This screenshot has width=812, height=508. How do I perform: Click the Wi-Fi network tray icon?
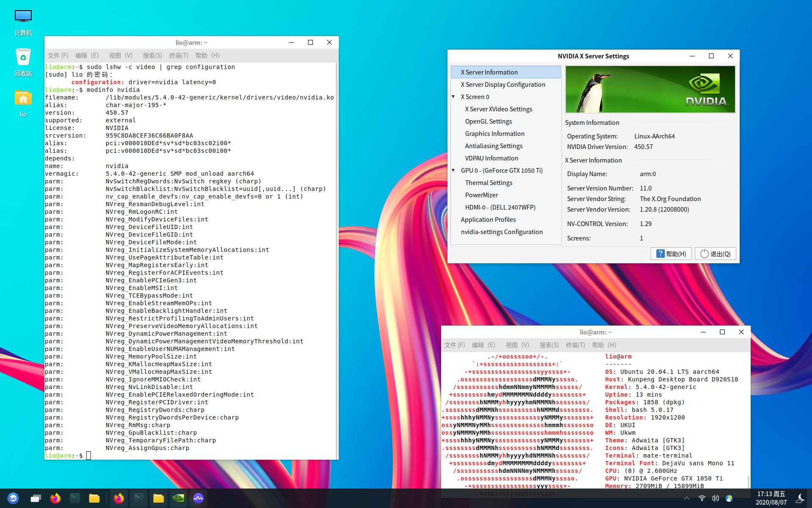pyautogui.click(x=702, y=498)
